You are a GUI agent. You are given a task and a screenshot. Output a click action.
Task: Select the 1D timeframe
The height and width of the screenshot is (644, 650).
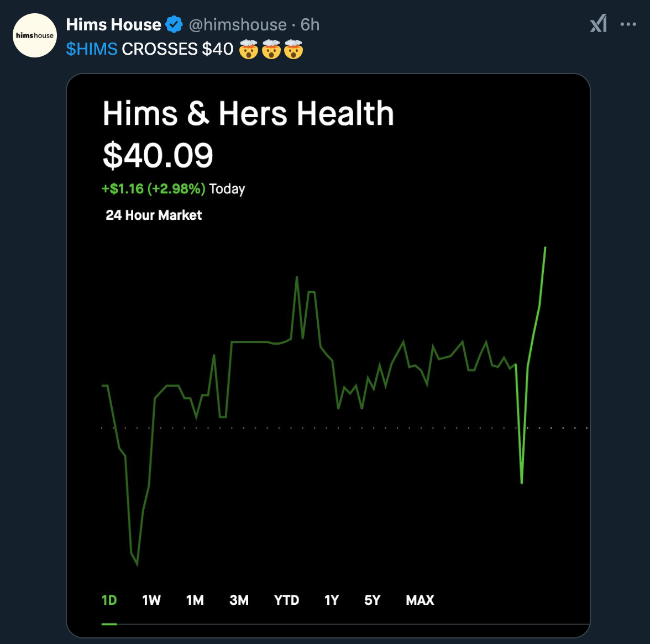tap(110, 600)
